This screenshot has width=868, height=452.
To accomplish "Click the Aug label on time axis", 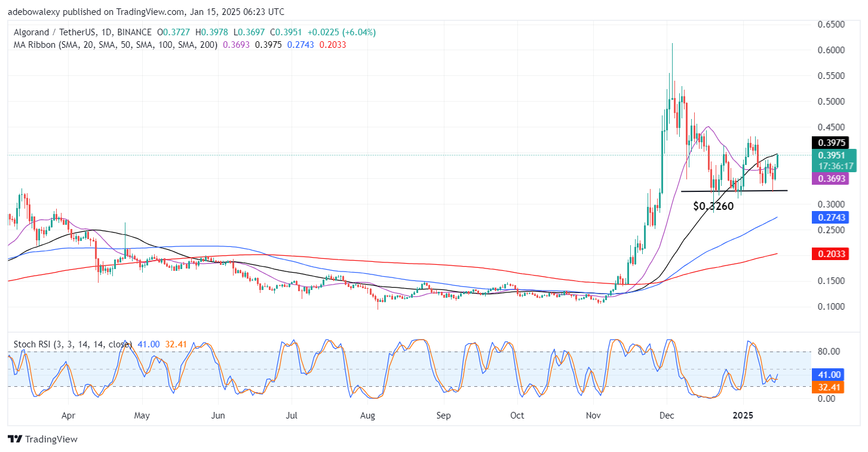I will click(368, 414).
